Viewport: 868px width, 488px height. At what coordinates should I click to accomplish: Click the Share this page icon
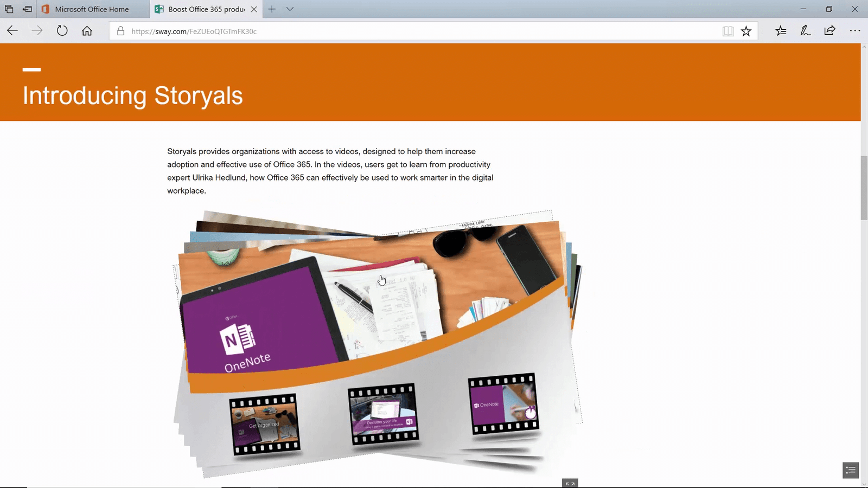(x=829, y=31)
